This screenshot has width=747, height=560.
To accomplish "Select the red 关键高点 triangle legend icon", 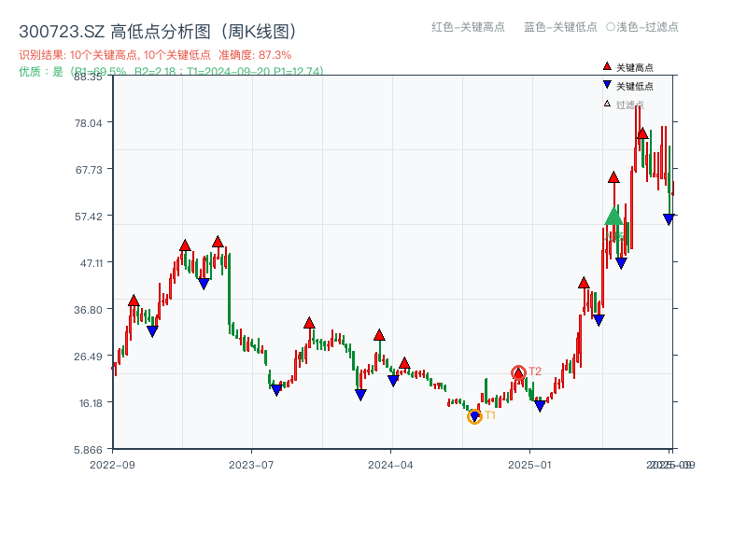I will coord(605,65).
